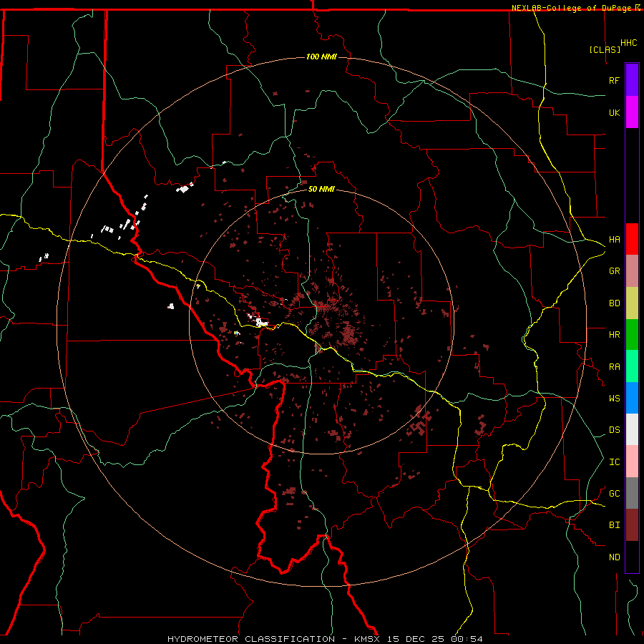This screenshot has width=644, height=644.
Task: Select the HR legend label
Action: 614,335
